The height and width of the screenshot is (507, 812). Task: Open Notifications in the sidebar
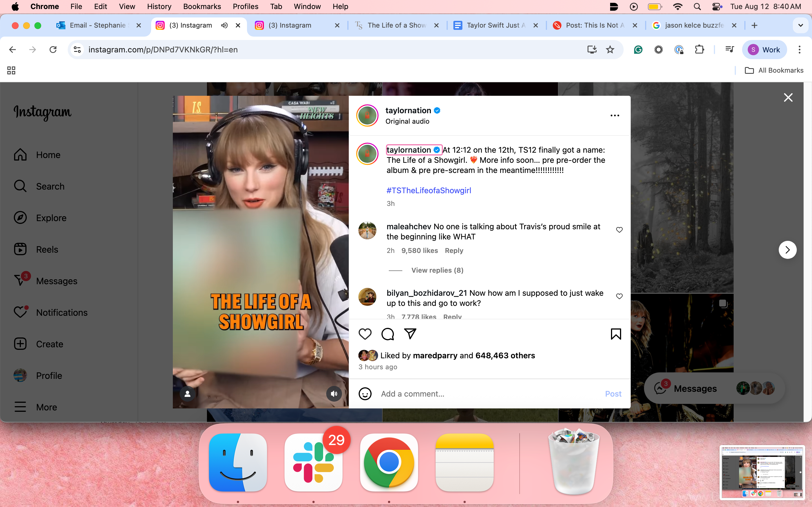coord(61,312)
